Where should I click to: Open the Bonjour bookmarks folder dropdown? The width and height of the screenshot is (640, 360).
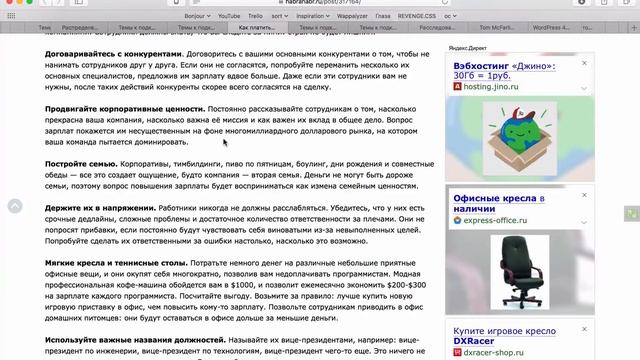pyautogui.click(x=197, y=16)
